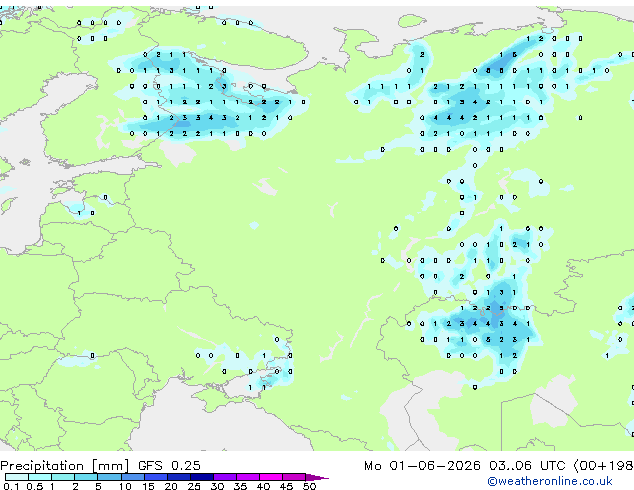Select the GFS 0.25 model label
634x490 pixels.
click(169, 466)
